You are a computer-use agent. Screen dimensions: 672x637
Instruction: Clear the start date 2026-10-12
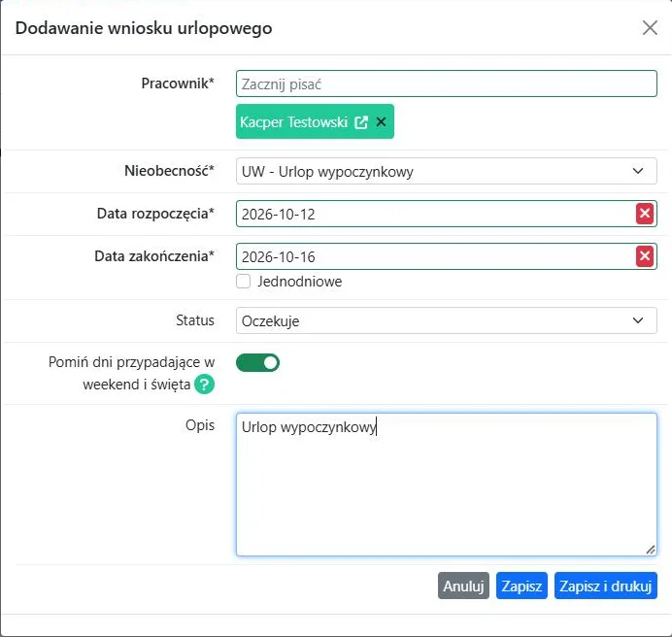(645, 214)
